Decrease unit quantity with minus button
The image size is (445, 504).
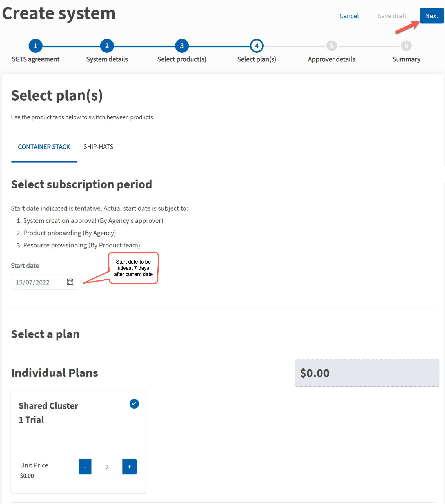point(85,467)
